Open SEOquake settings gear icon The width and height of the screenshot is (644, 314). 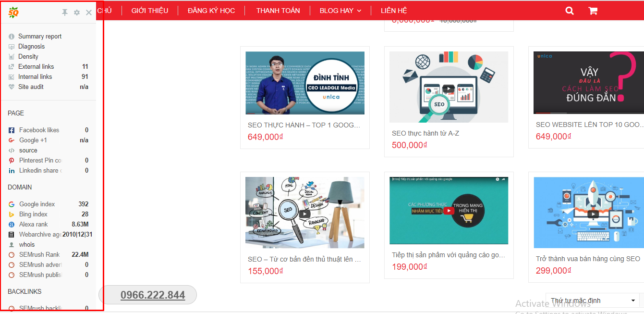tap(77, 13)
